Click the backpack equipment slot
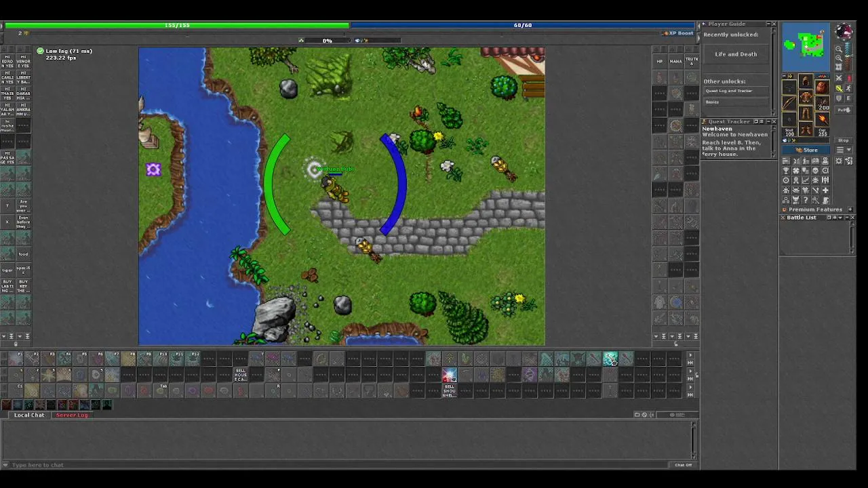The width and height of the screenshot is (868, 488). (x=822, y=87)
